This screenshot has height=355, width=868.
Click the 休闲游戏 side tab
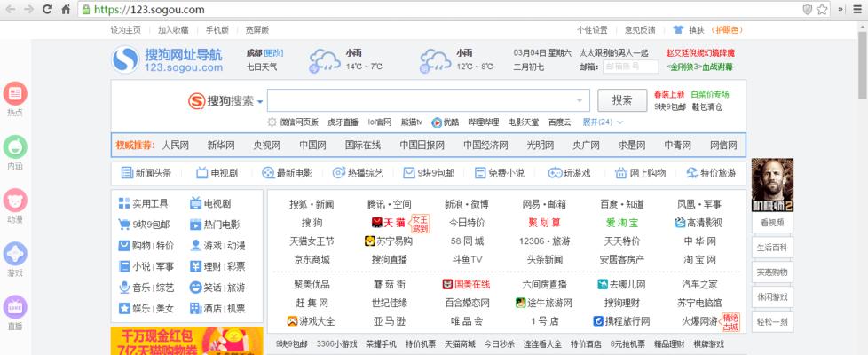772,296
